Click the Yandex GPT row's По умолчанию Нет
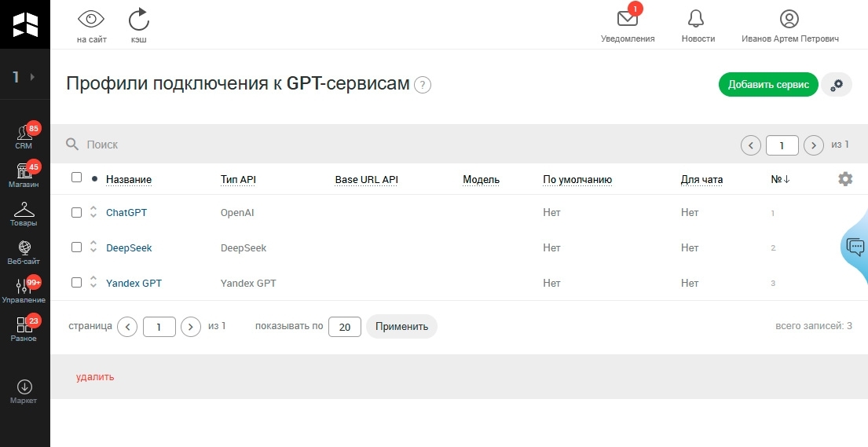This screenshot has width=868, height=447. pyautogui.click(x=551, y=283)
